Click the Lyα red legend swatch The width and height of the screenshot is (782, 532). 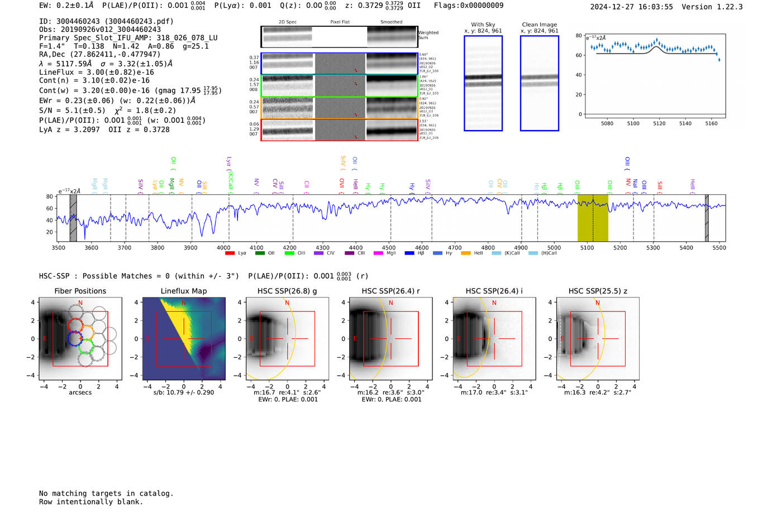pos(230,253)
